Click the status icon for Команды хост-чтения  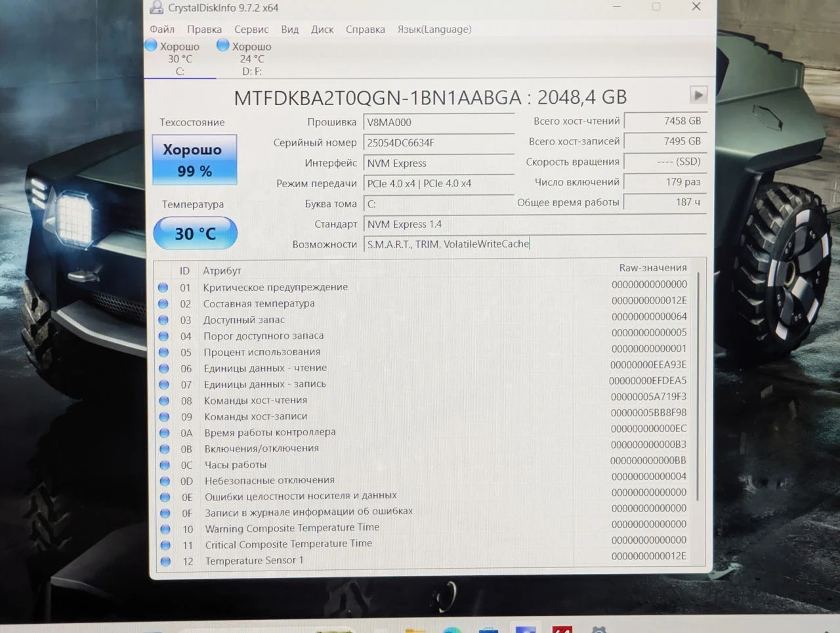pyautogui.click(x=165, y=401)
